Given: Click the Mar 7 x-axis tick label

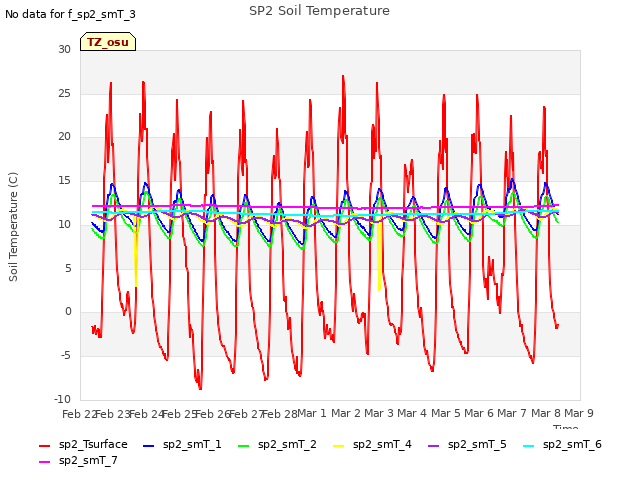Looking at the screenshot, I should point(512,413).
